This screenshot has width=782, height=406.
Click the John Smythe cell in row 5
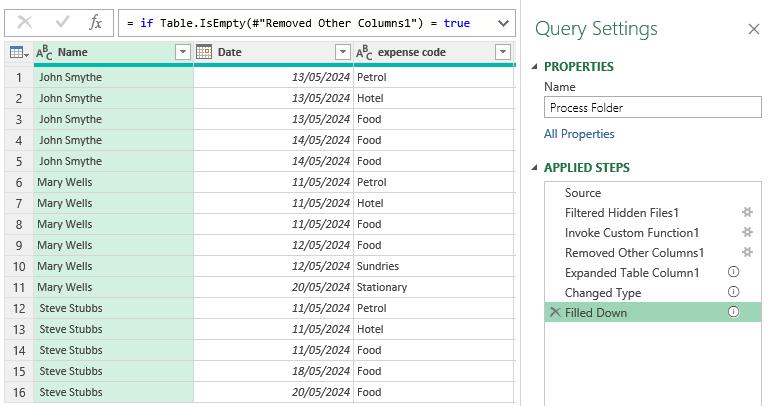pos(114,161)
